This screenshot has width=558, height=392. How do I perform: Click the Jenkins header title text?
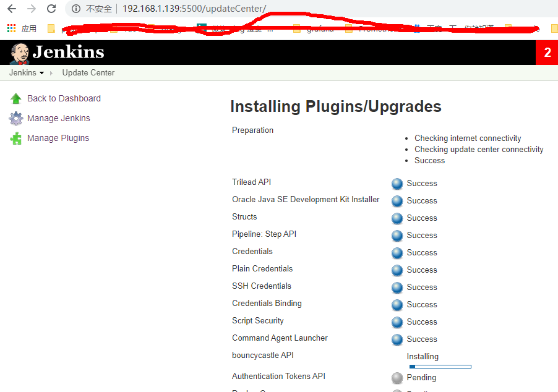click(68, 52)
